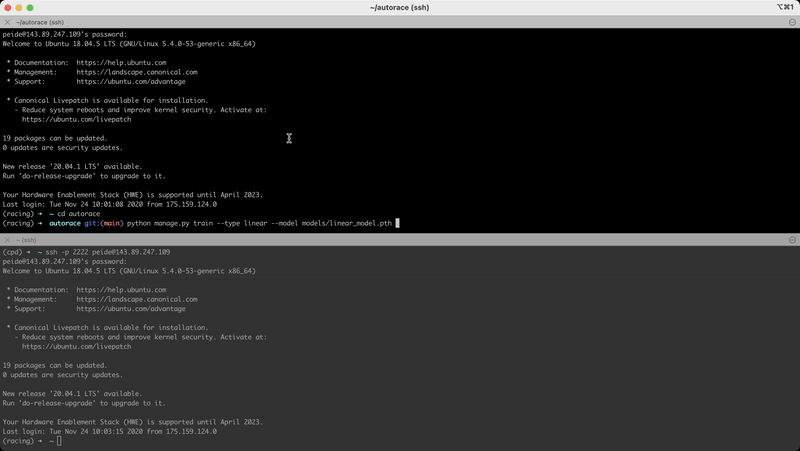Select the ~/autorace (ssh) pane title bar label
Viewport: 800px width, 451px height.
tap(40, 22)
